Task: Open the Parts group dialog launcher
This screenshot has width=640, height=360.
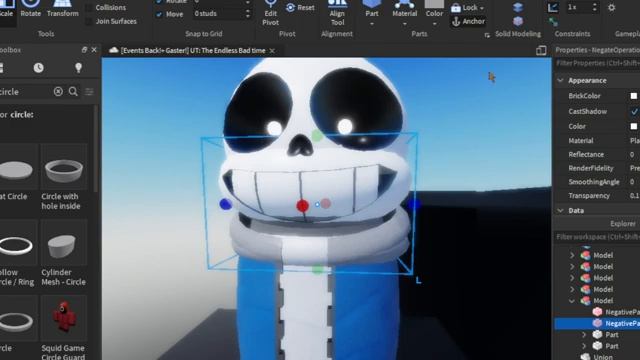Action: pyautogui.click(x=487, y=35)
